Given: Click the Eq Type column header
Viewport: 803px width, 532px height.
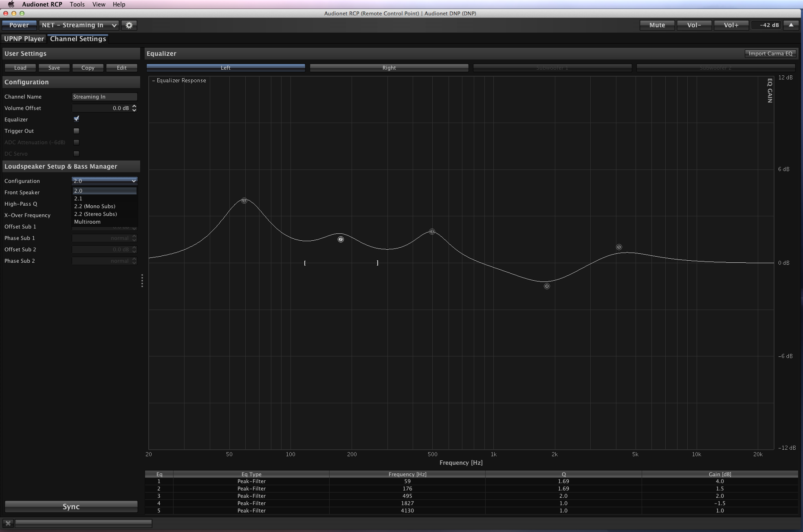Looking at the screenshot, I should (251, 474).
